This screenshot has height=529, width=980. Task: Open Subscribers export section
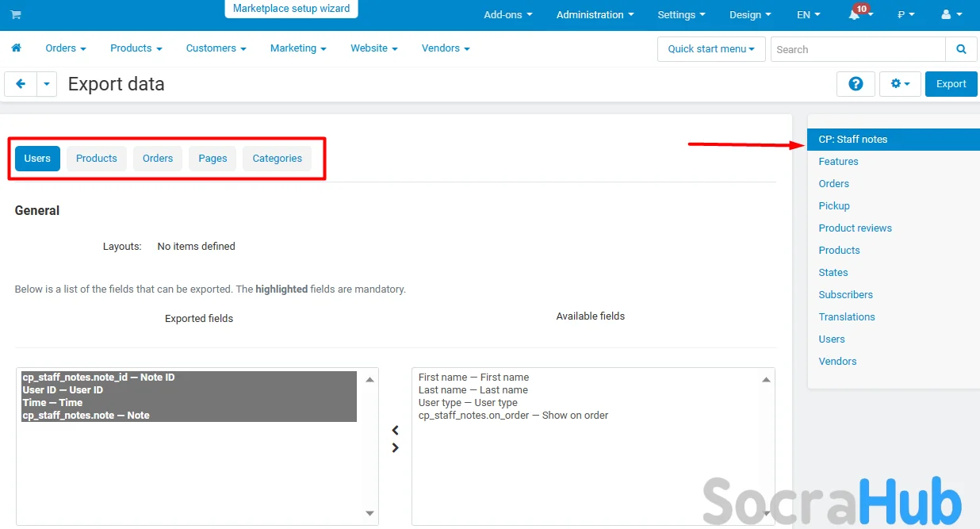845,295
